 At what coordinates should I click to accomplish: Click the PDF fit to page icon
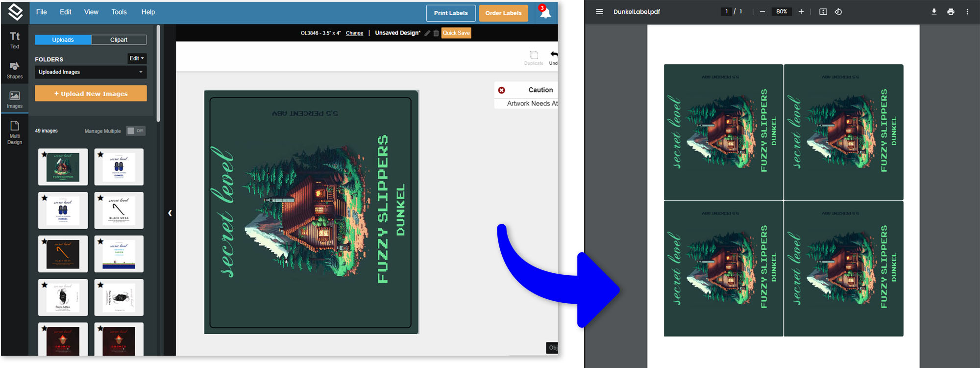pyautogui.click(x=823, y=12)
